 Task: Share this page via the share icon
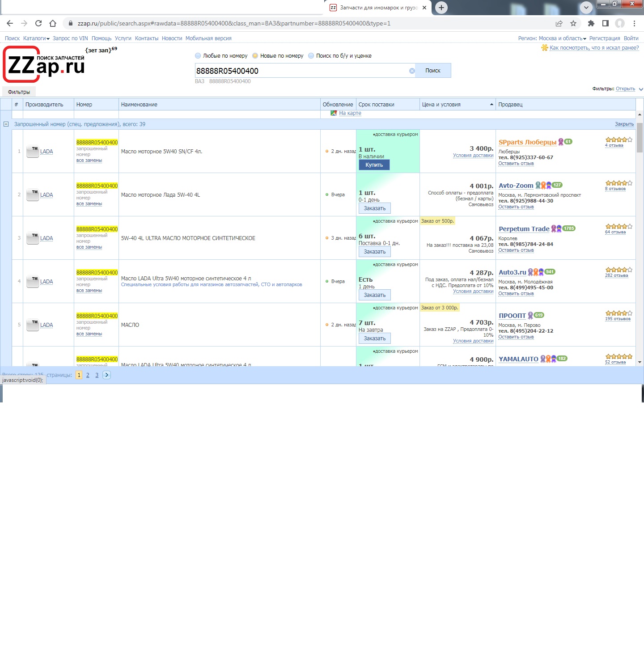559,23
